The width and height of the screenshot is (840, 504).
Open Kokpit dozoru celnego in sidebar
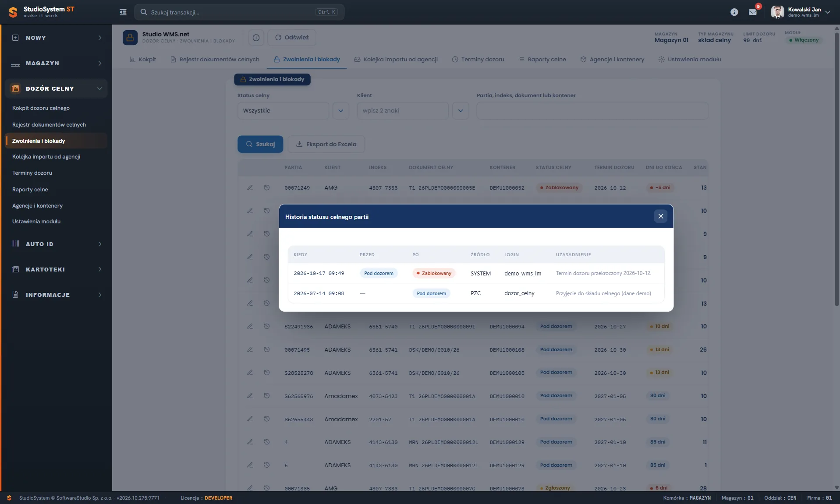point(41,108)
